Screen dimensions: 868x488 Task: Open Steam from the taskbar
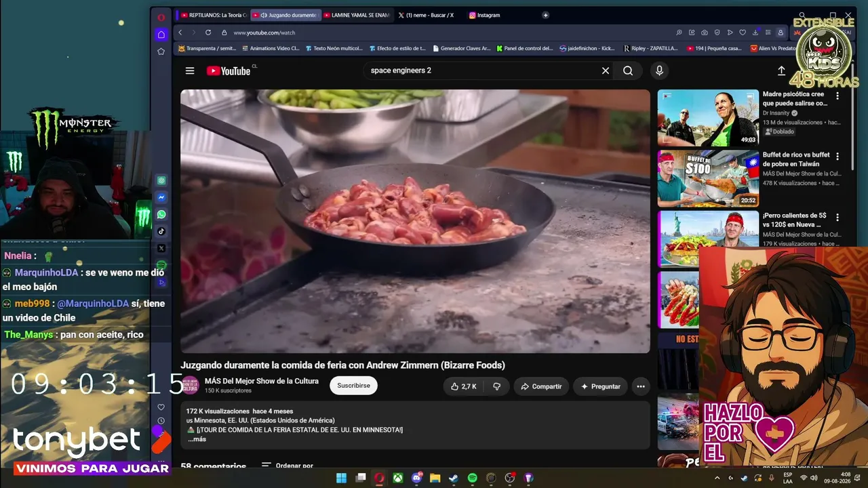[454, 478]
